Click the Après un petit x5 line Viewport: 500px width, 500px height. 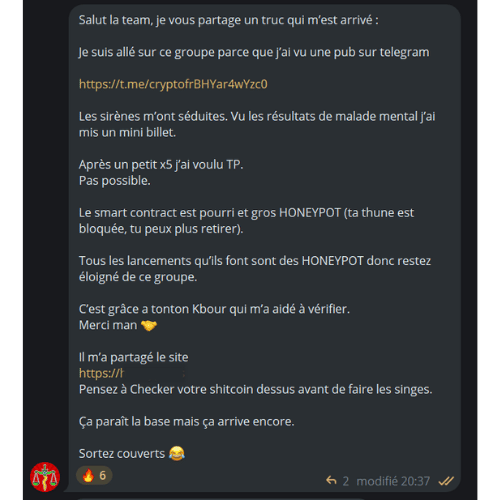[x=161, y=165]
